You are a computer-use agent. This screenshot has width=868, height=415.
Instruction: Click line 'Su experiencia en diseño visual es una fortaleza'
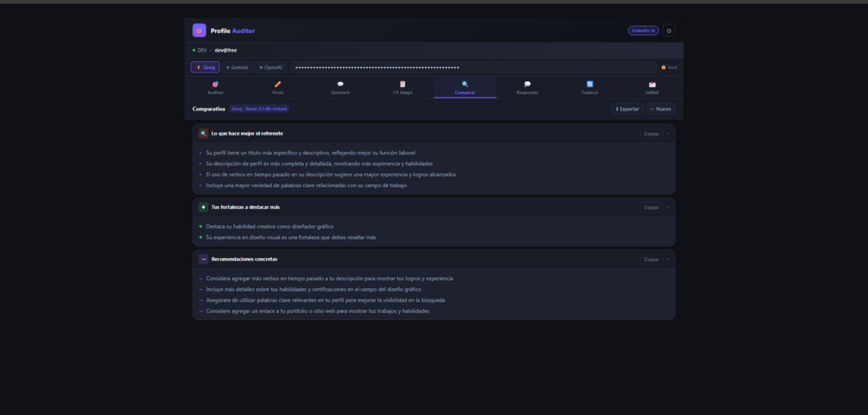290,237
